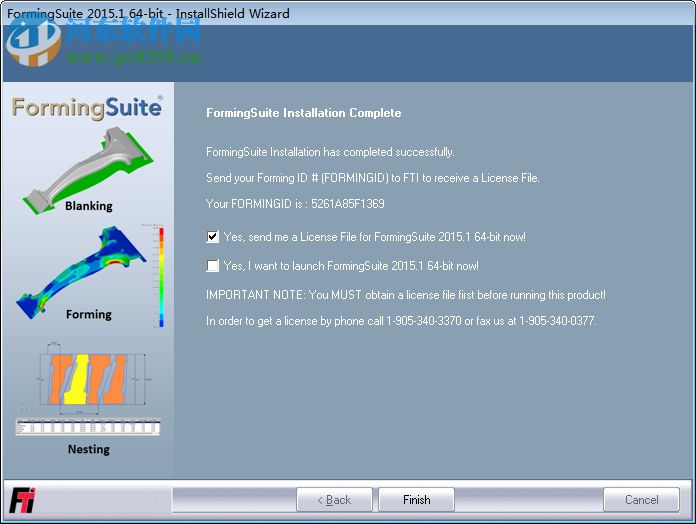Click the IMPORTANT NOTE license text
This screenshot has width=696, height=524.
click(406, 295)
